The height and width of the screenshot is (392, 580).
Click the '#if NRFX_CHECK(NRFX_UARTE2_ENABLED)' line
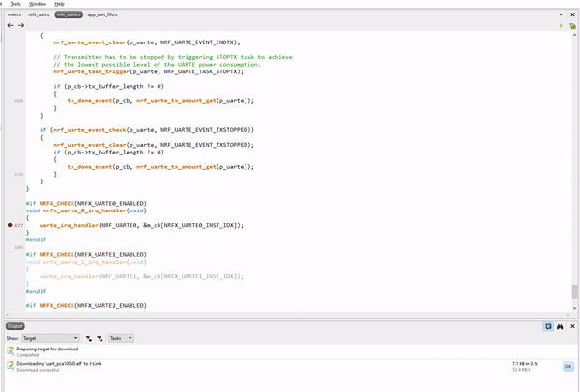[x=86, y=305]
